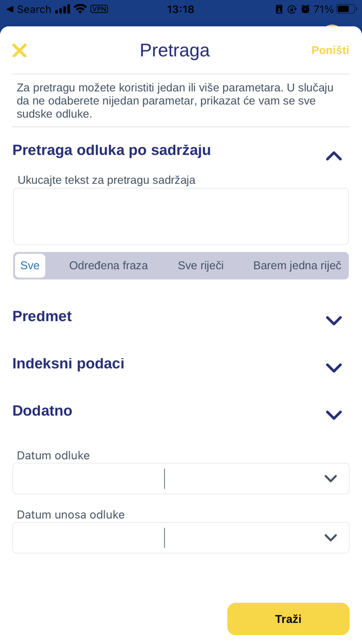Collapse the 'Pretraga odluka po sadržaju' section
The height and width of the screenshot is (644, 362).
(x=334, y=156)
